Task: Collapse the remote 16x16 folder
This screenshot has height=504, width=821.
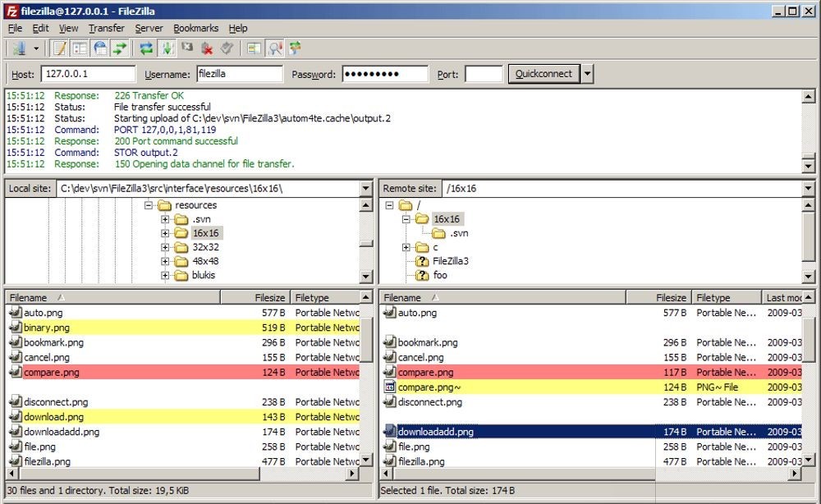Action: point(406,219)
